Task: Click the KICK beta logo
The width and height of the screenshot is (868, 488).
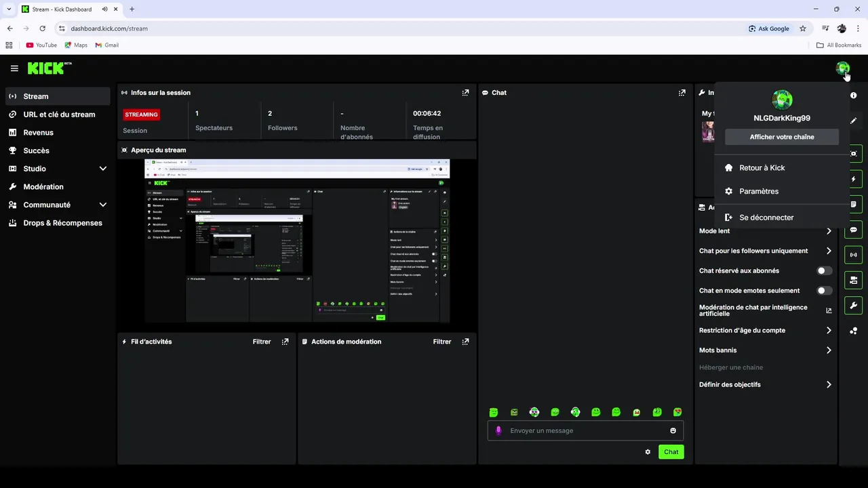Action: (50, 68)
